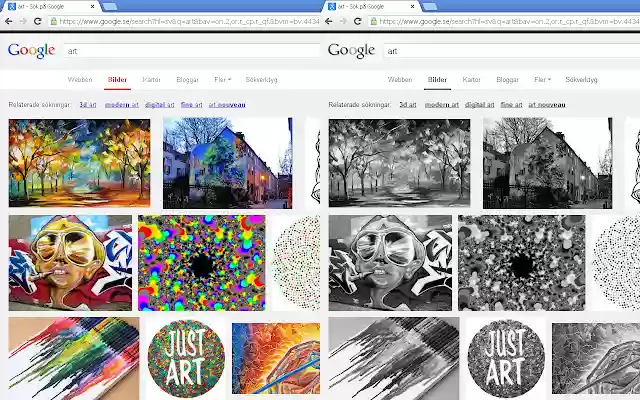Open the Webben tab in right window
The width and height of the screenshot is (640, 400).
(x=400, y=80)
